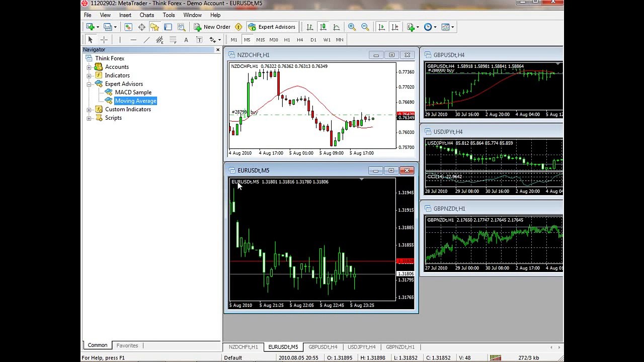Switch to the USDJPYt,H4 chart tab
The height and width of the screenshot is (362, 644).
[362, 347]
